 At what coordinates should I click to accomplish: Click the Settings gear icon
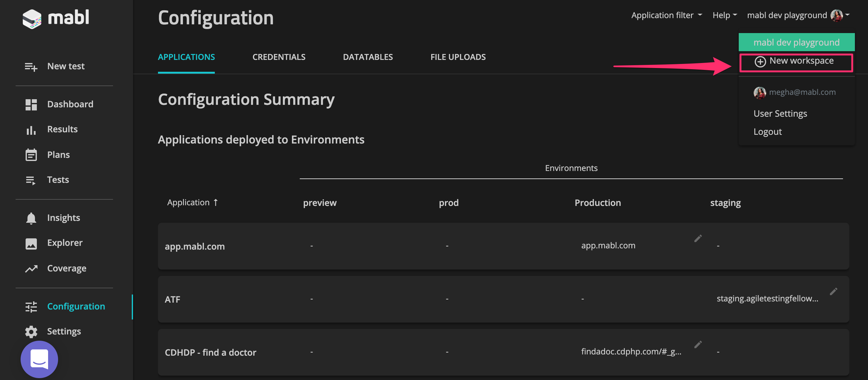(31, 332)
